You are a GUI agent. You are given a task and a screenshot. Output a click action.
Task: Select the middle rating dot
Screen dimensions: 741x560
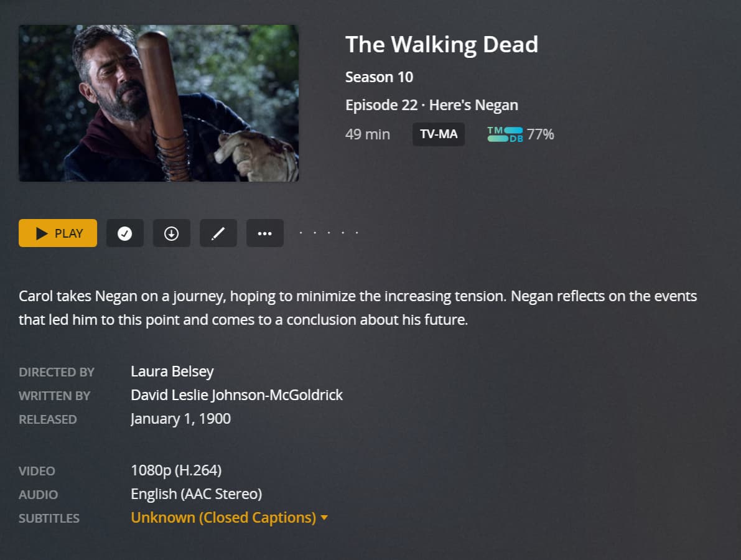329,233
